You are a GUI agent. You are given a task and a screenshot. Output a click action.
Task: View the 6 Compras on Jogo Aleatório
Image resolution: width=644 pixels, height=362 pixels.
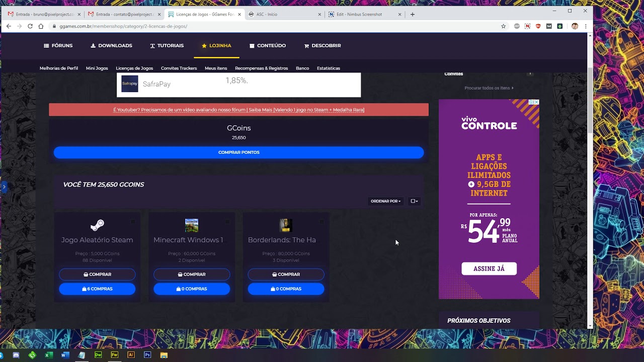coord(97,289)
